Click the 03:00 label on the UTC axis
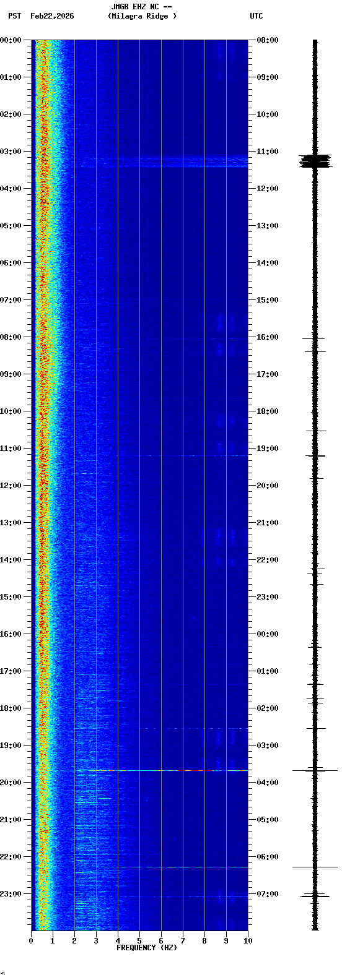The height and width of the screenshot is (980, 342). (x=268, y=746)
